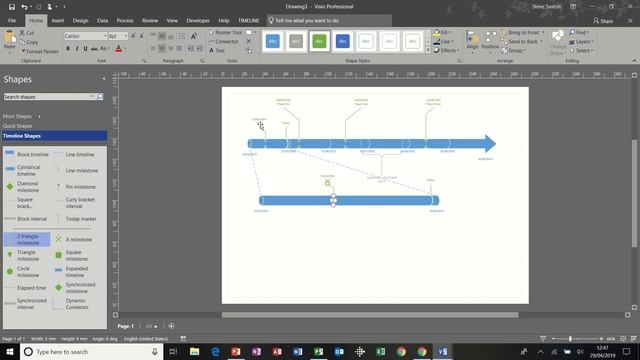Switch to the TIMELINE tab
This screenshot has height=360, width=640.
[x=248, y=20]
